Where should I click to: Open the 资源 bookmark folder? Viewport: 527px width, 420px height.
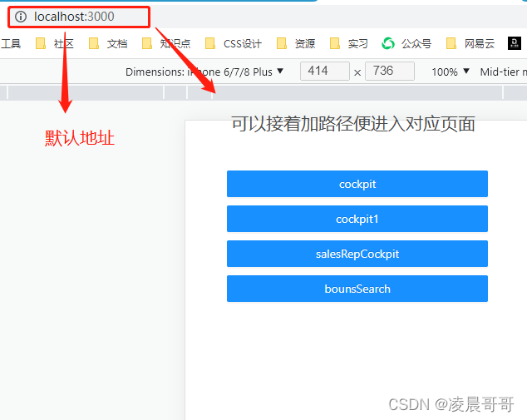[296, 44]
